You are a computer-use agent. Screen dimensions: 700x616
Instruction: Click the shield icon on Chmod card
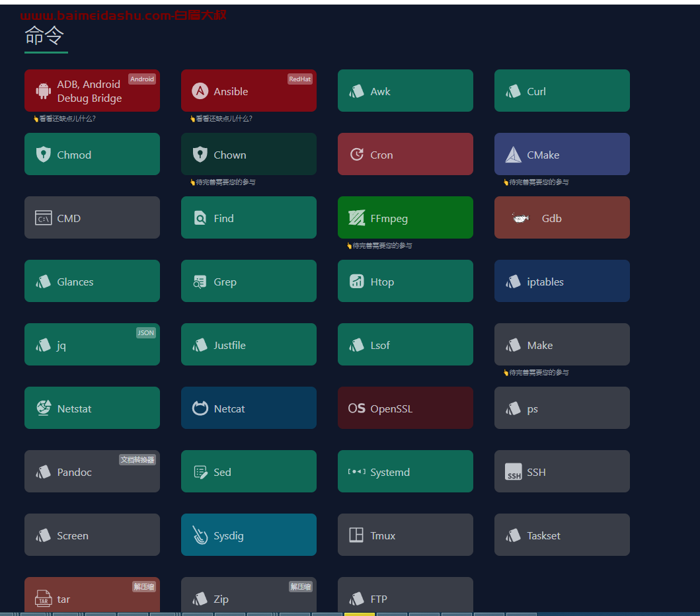[x=44, y=155]
